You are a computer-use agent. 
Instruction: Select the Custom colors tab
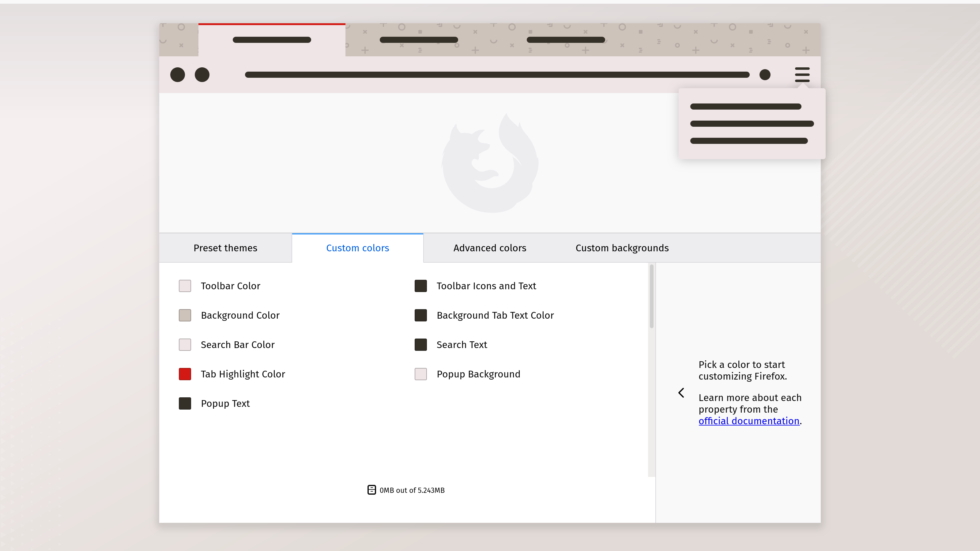(357, 248)
